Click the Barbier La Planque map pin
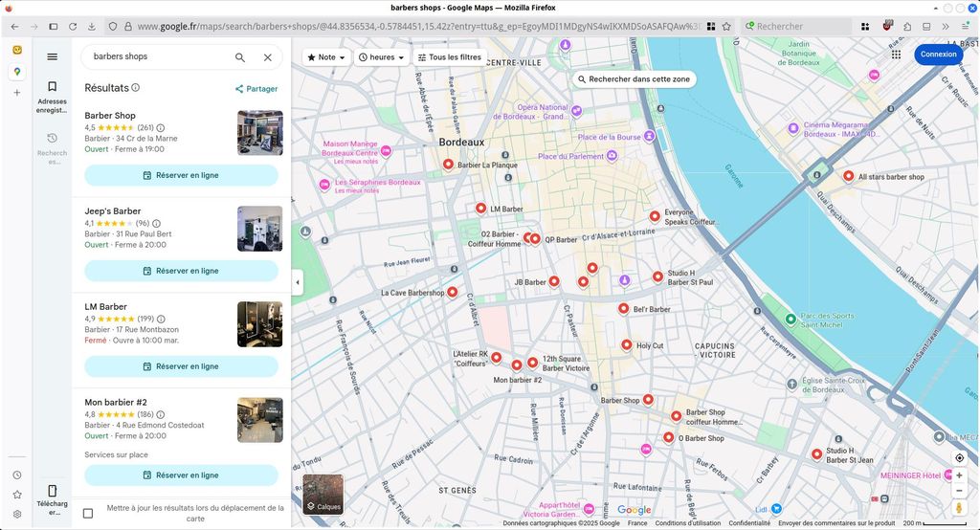980x530 pixels. point(448,165)
